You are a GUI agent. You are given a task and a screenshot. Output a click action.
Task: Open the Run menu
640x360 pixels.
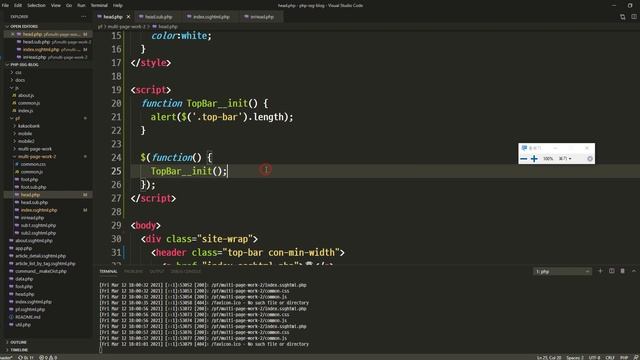(x=81, y=5)
